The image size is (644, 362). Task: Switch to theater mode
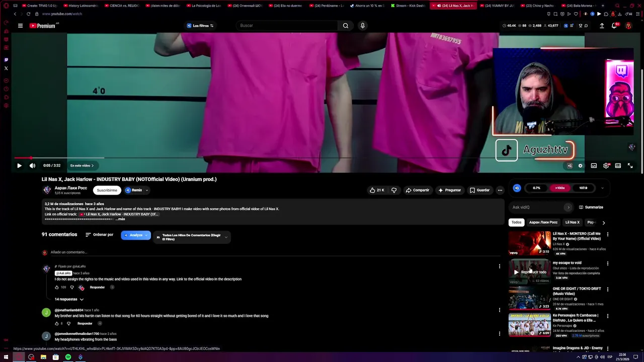(x=618, y=165)
